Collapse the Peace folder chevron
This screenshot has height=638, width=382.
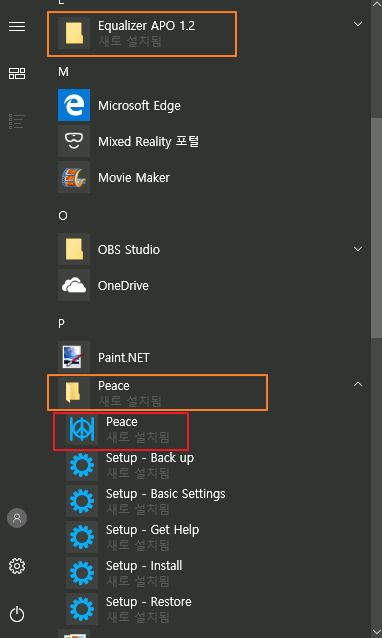[358, 384]
